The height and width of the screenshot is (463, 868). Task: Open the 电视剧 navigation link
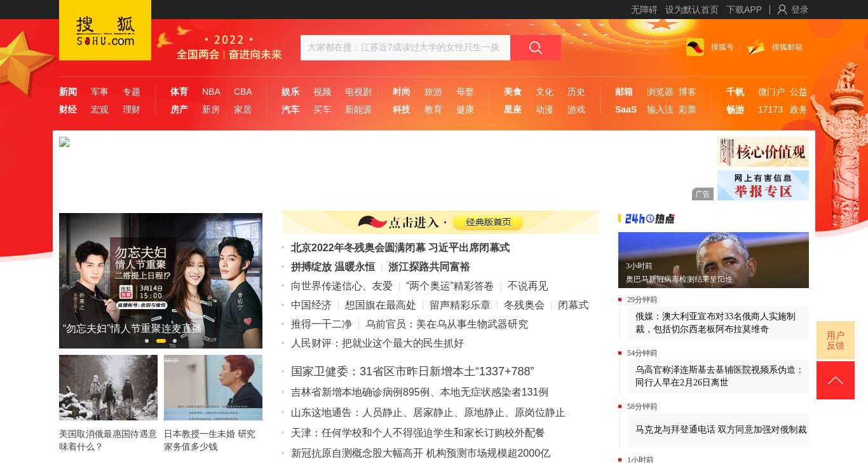[358, 92]
